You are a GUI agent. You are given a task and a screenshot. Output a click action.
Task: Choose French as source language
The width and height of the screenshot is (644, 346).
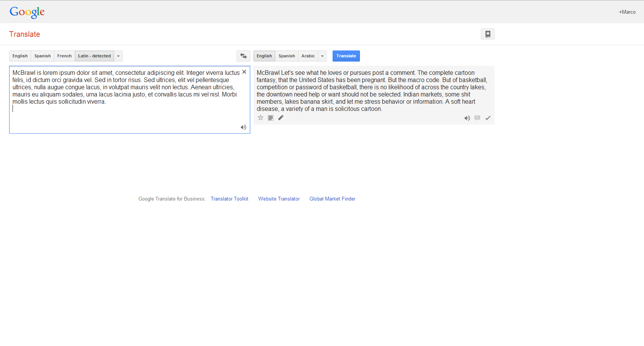pyautogui.click(x=64, y=56)
